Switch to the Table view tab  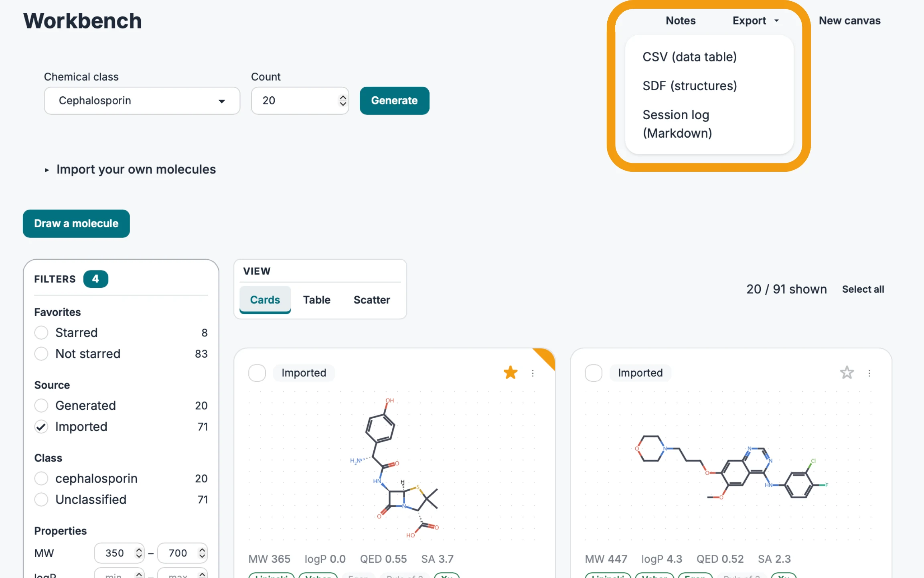pos(317,300)
